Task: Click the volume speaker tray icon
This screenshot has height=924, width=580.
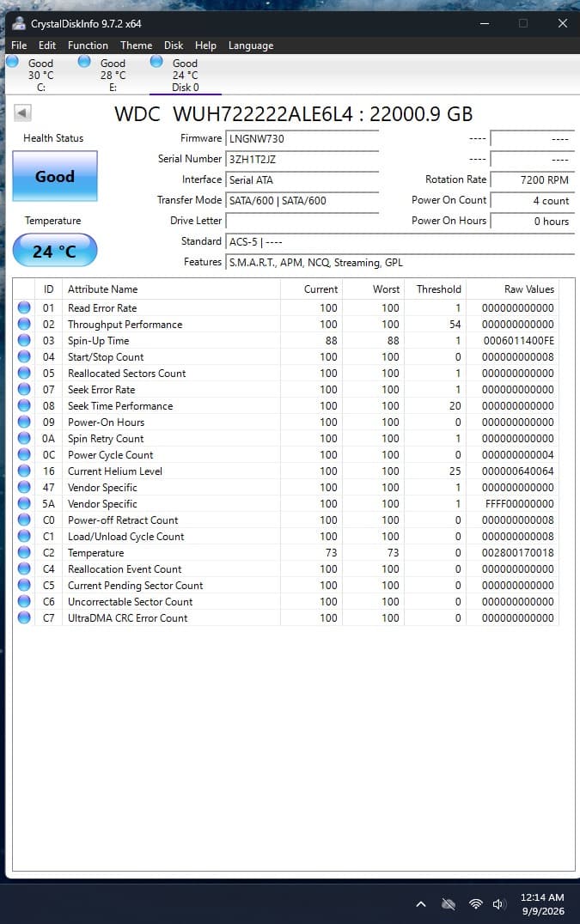Action: tap(499, 904)
